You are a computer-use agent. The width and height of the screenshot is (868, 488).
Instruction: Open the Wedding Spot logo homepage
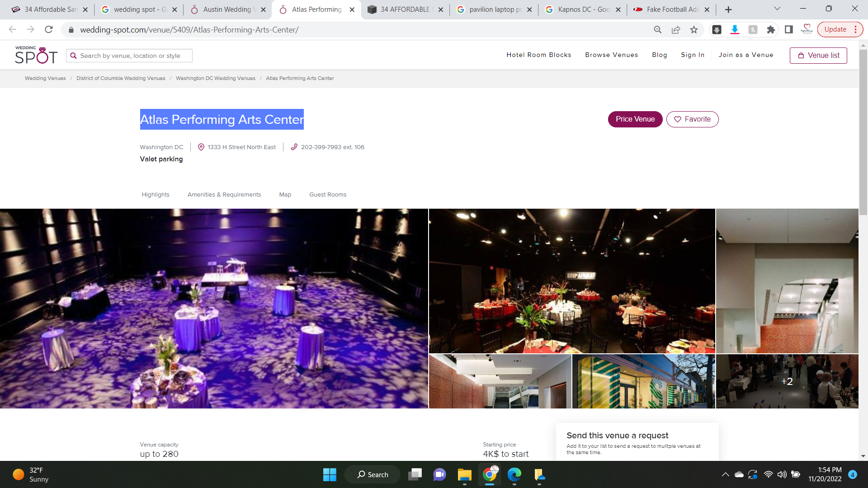[x=36, y=55]
